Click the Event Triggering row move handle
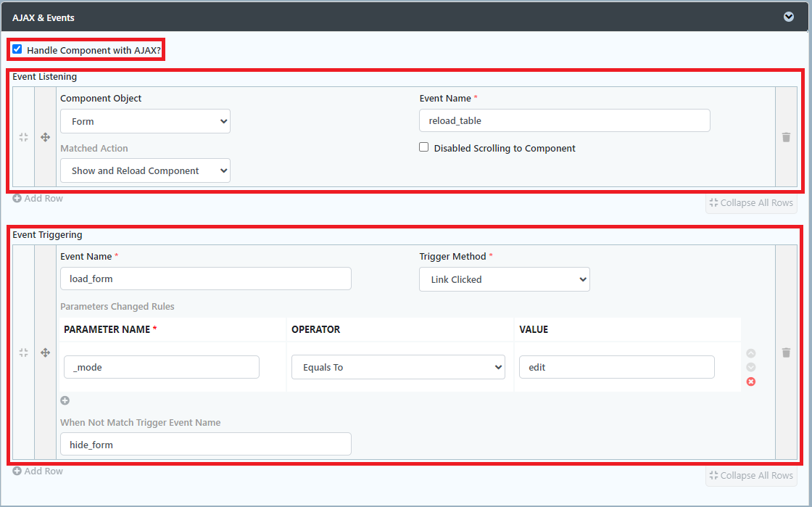The image size is (812, 507). click(45, 353)
